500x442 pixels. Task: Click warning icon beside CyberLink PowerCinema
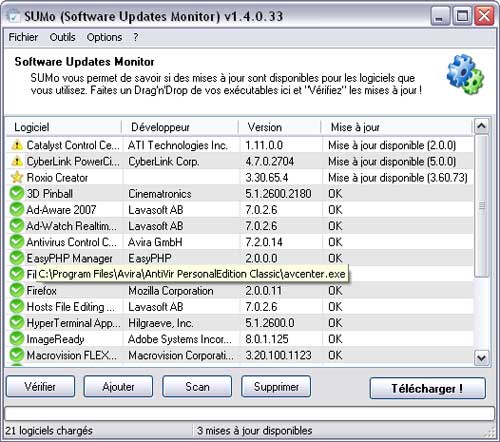[x=17, y=161]
